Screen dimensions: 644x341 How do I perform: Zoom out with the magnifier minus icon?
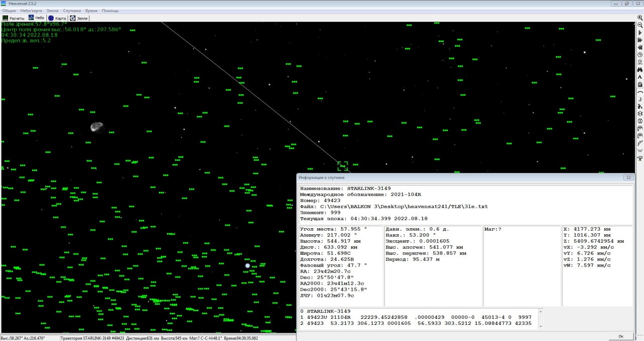pyautogui.click(x=640, y=25)
